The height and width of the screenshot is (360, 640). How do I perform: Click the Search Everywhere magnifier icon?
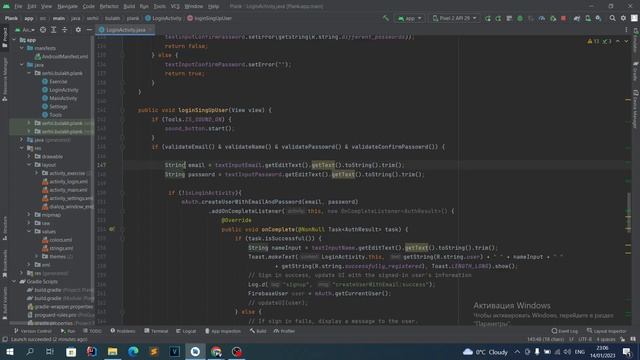point(612,18)
